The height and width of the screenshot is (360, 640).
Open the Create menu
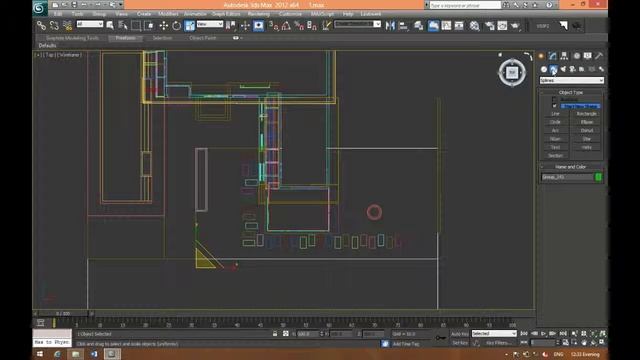coord(144,14)
